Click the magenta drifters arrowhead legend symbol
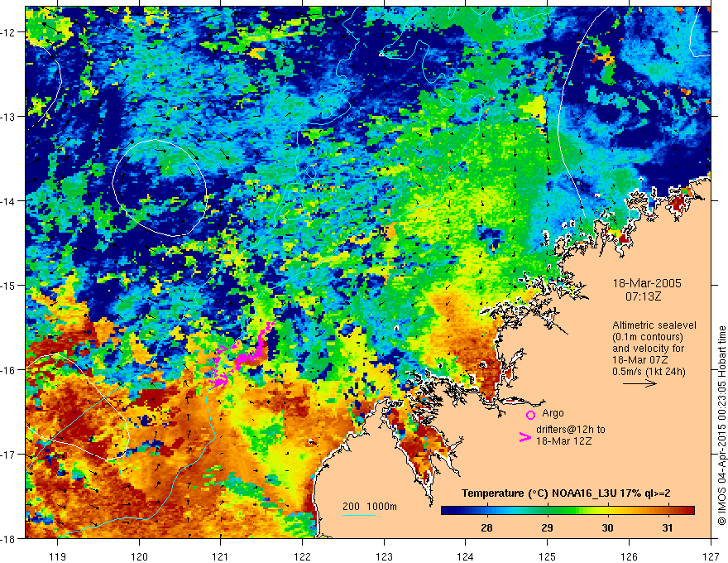Viewport: 728px width, 563px height. tap(524, 436)
